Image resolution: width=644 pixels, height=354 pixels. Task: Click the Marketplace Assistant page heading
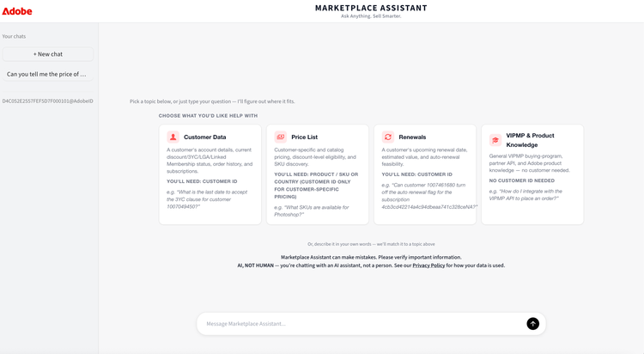[x=371, y=8]
